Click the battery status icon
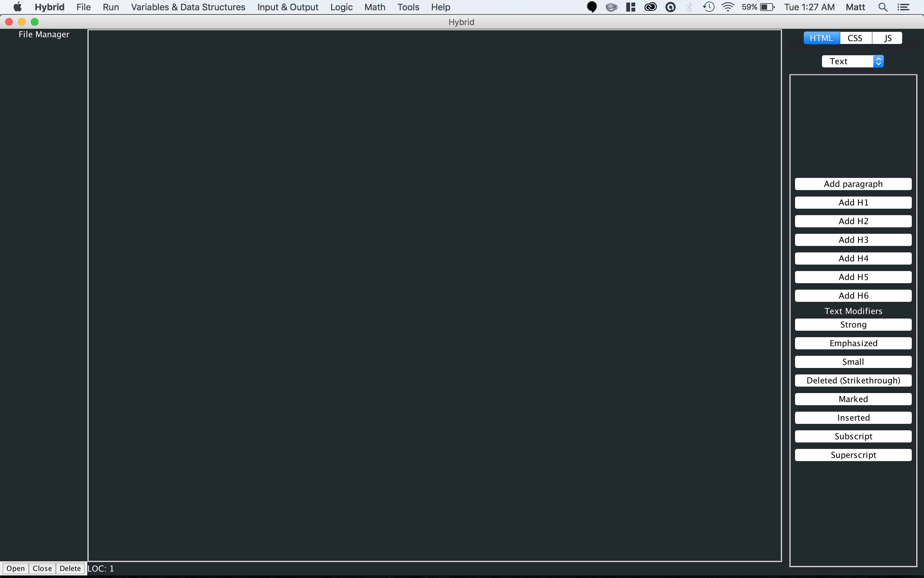924x578 pixels. (767, 7)
